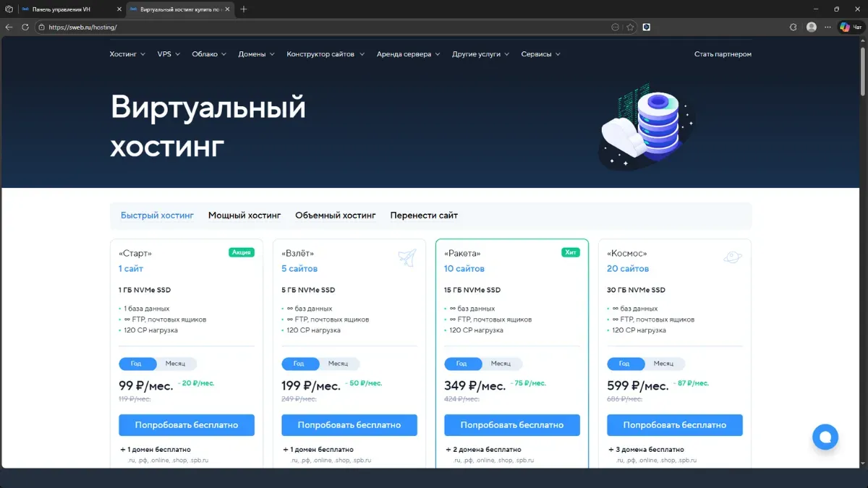Open the Перенести сайт tab
Viewport: 868px width, 488px height.
pos(425,215)
